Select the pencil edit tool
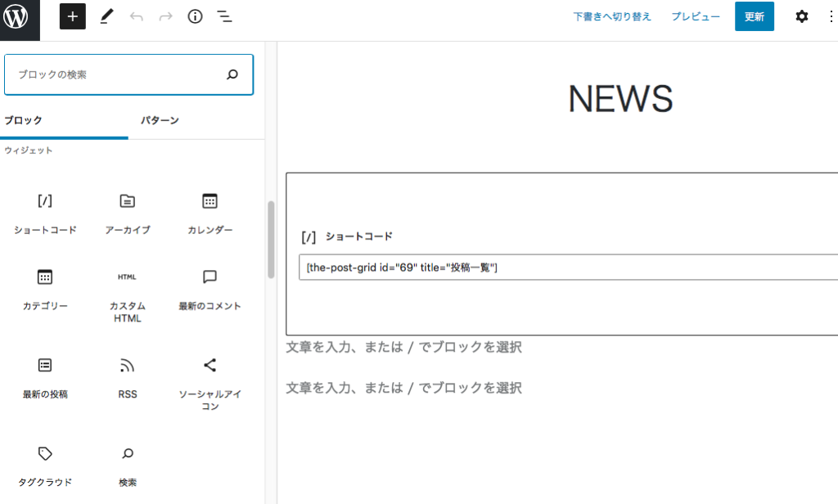Viewport: 838px width, 504px height. 107,16
